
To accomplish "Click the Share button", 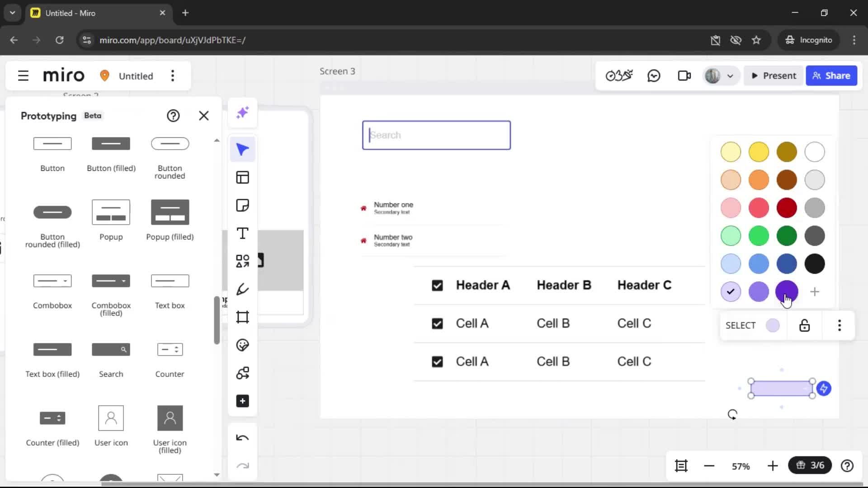I will click(x=831, y=76).
